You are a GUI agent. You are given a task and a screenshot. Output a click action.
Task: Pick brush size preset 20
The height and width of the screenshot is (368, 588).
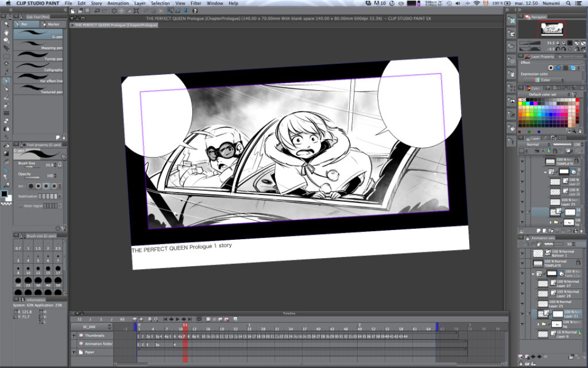(18, 282)
